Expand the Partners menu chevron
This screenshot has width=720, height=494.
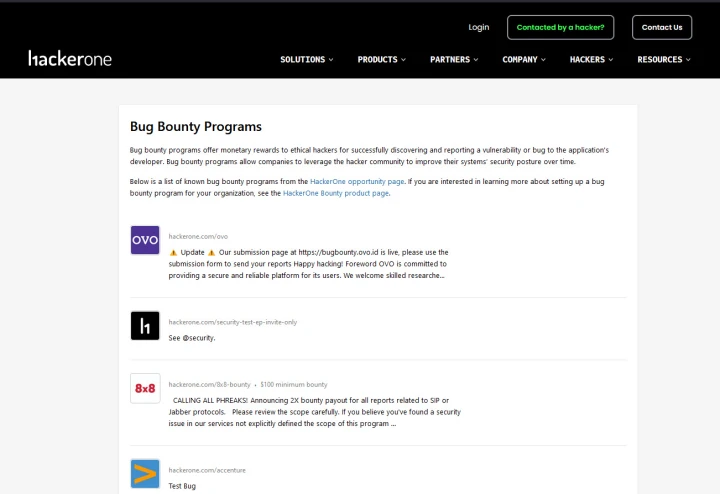(476, 60)
